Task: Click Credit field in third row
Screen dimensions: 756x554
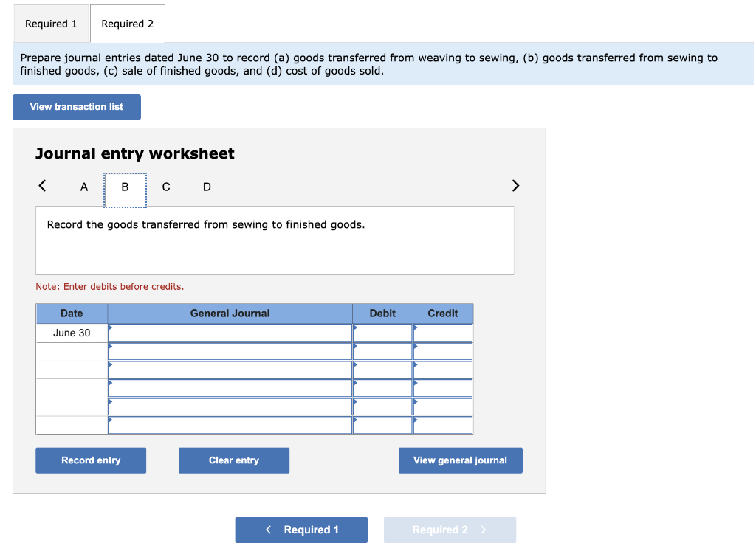Action: 443,370
